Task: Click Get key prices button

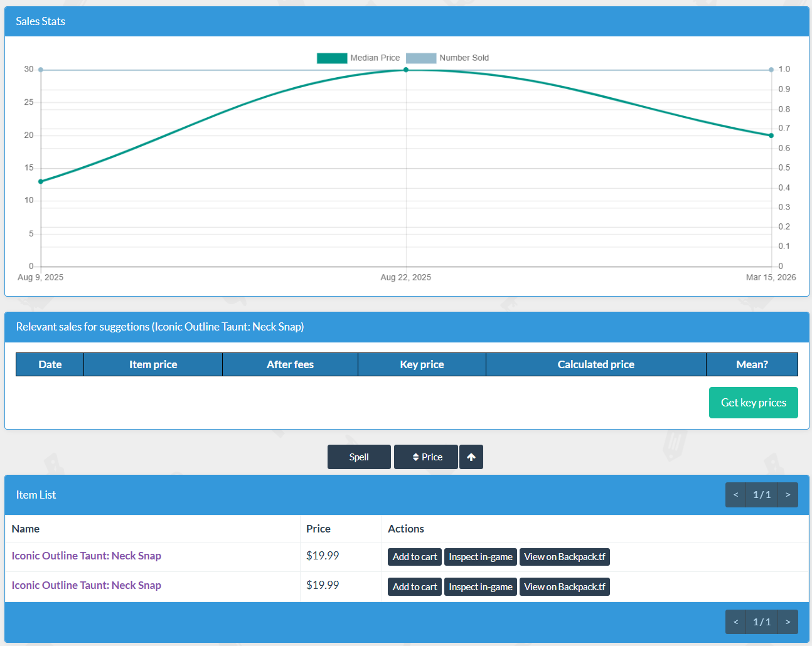Action: (x=753, y=403)
